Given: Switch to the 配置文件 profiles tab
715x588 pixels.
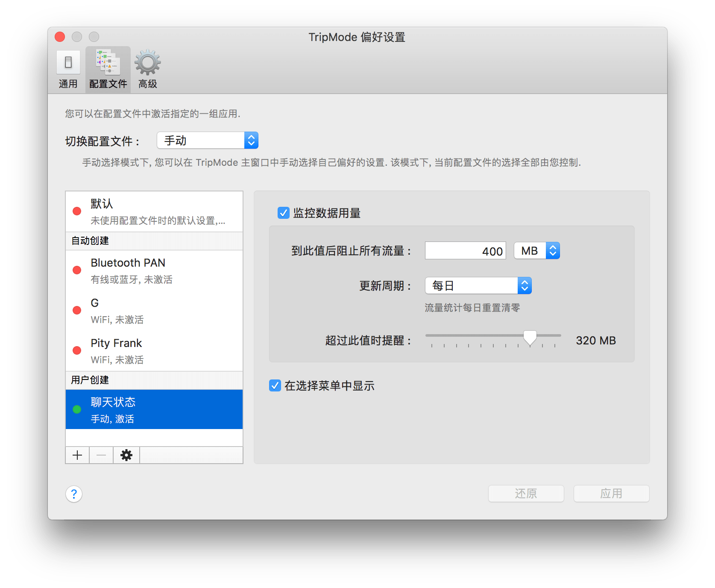Looking at the screenshot, I should [108, 70].
